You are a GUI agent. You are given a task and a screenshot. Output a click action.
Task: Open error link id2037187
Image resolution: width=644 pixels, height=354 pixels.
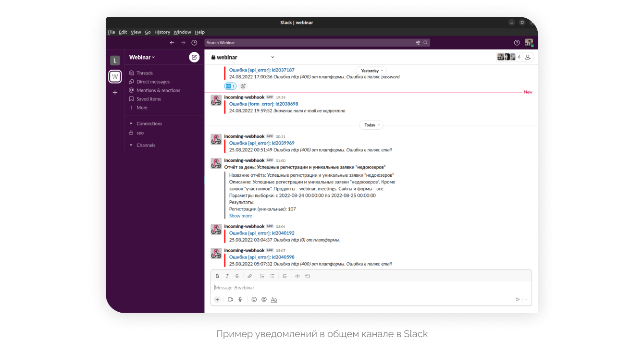(261, 70)
